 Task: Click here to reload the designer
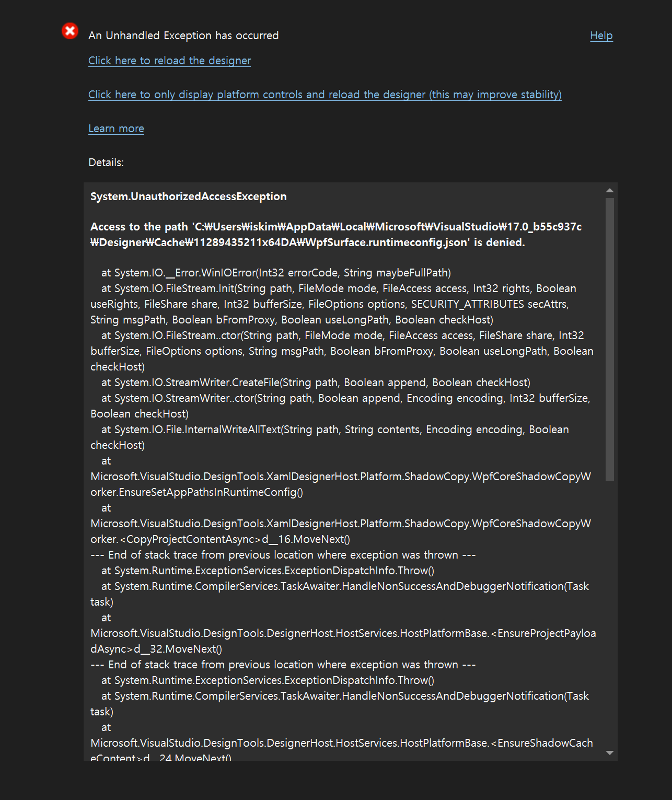[169, 61]
